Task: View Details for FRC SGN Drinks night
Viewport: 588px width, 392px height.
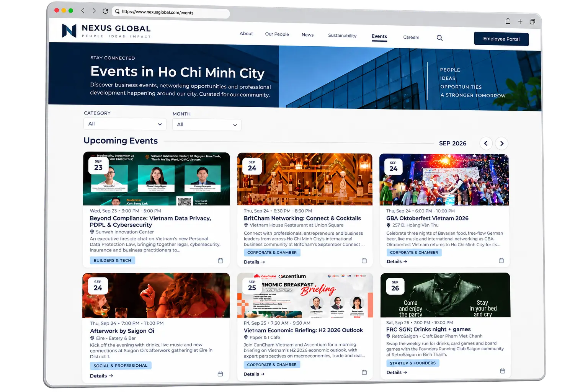Action: (x=397, y=372)
